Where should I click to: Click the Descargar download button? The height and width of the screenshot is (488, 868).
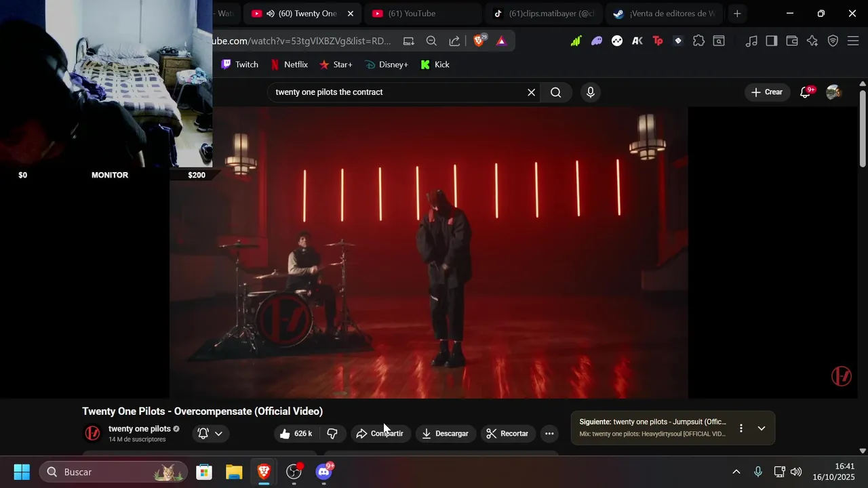click(446, 434)
